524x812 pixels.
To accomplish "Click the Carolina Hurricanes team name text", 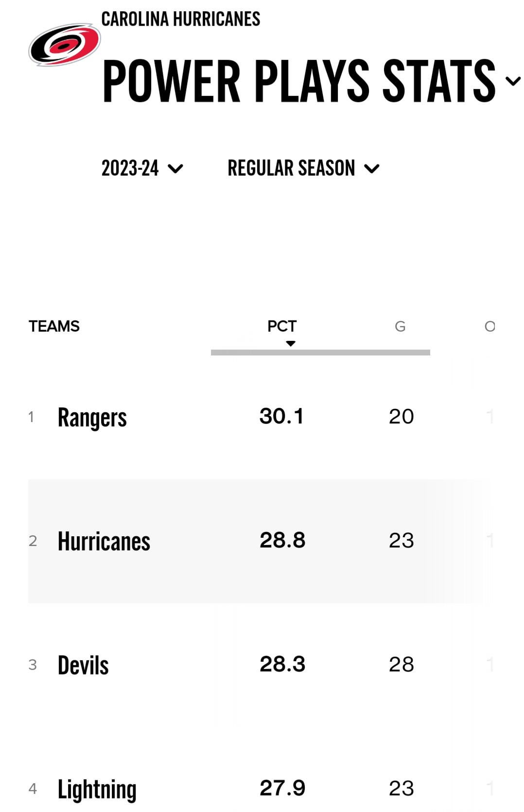I will coord(180,19).
